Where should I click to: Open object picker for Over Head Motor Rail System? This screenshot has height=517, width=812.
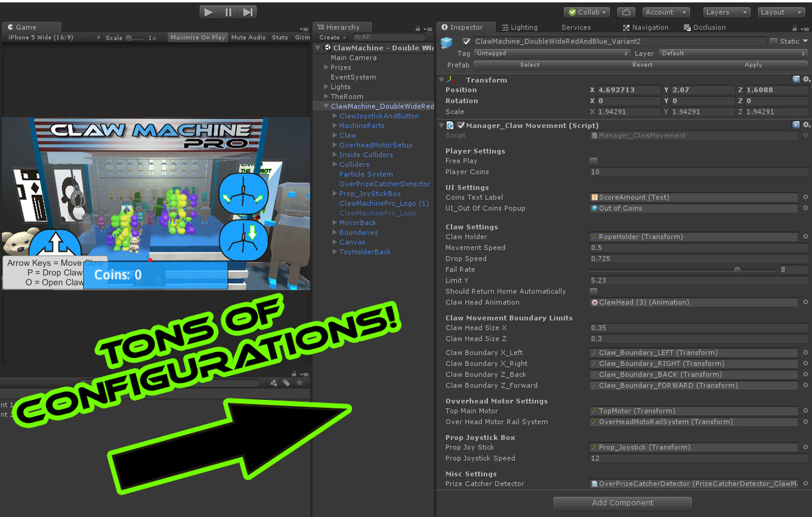coord(805,422)
